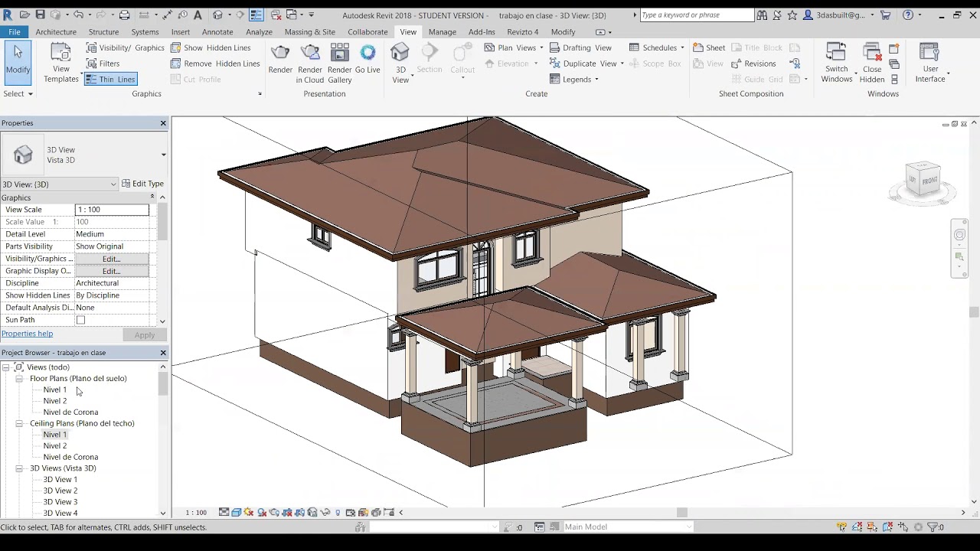Toggle visual style icon in view control bar
Image resolution: width=980 pixels, height=551 pixels.
tap(236, 513)
